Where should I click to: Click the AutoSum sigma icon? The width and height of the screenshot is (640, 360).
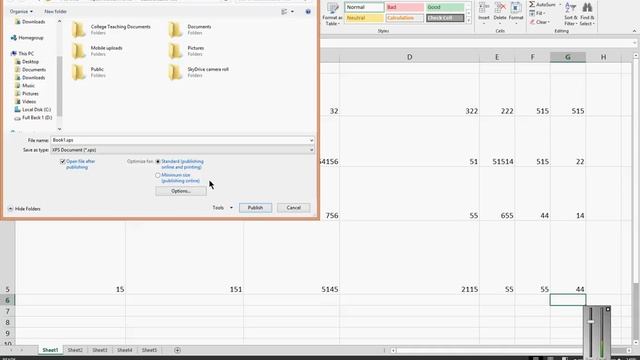[532, 4]
